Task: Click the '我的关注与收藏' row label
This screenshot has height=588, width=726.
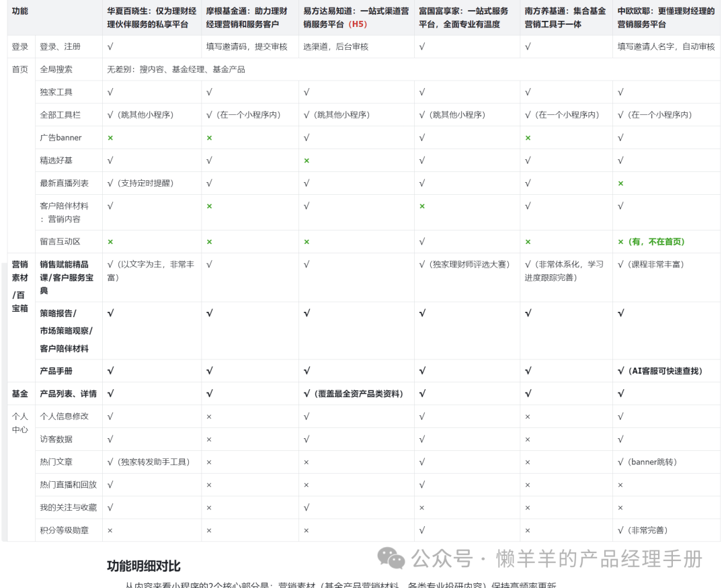Action: point(68,507)
